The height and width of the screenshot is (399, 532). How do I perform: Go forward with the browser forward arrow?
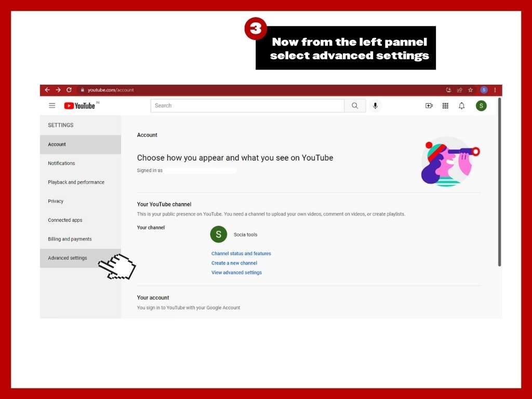tap(58, 90)
